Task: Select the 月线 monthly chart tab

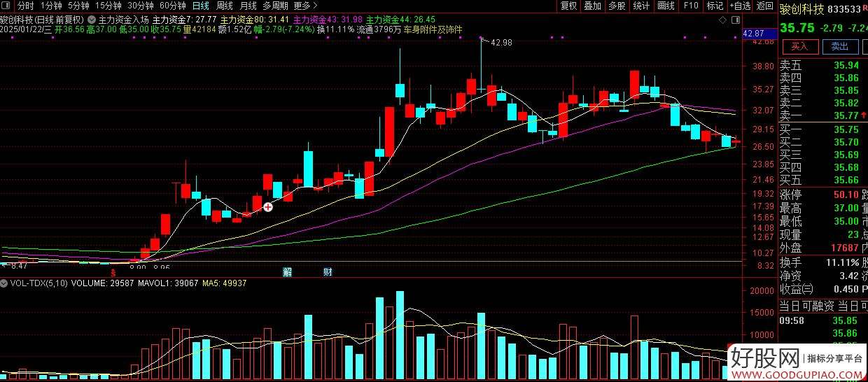Action: point(248,6)
